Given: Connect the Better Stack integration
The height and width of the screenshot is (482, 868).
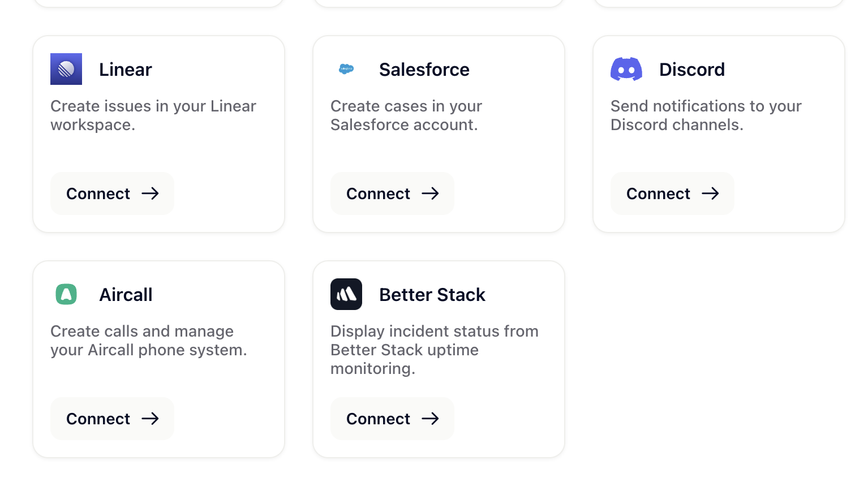Looking at the screenshot, I should click(392, 419).
